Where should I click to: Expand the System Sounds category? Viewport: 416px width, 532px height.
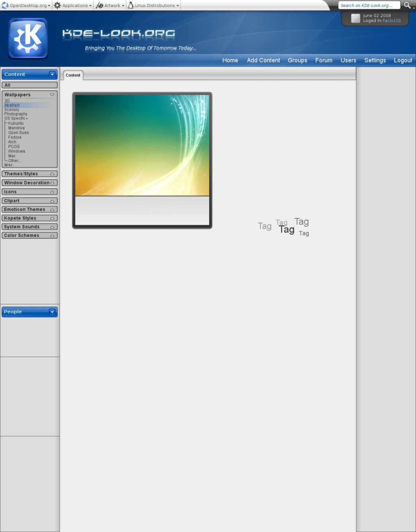[x=30, y=227]
